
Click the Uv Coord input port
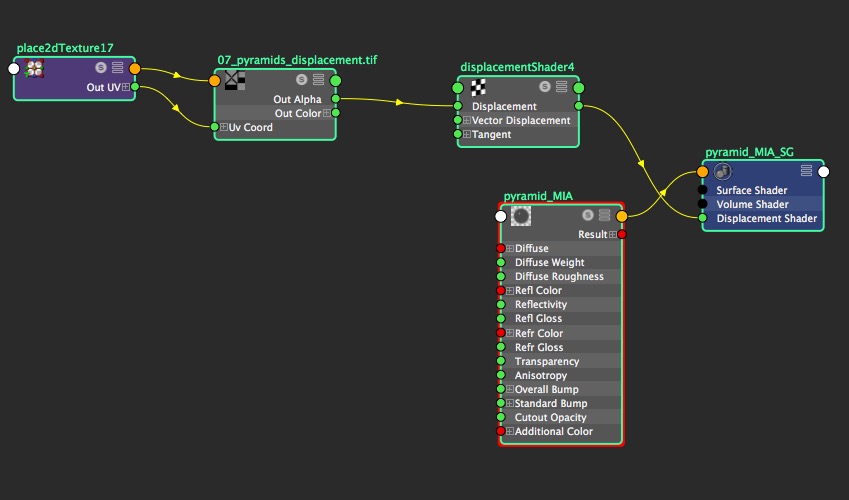(x=214, y=127)
